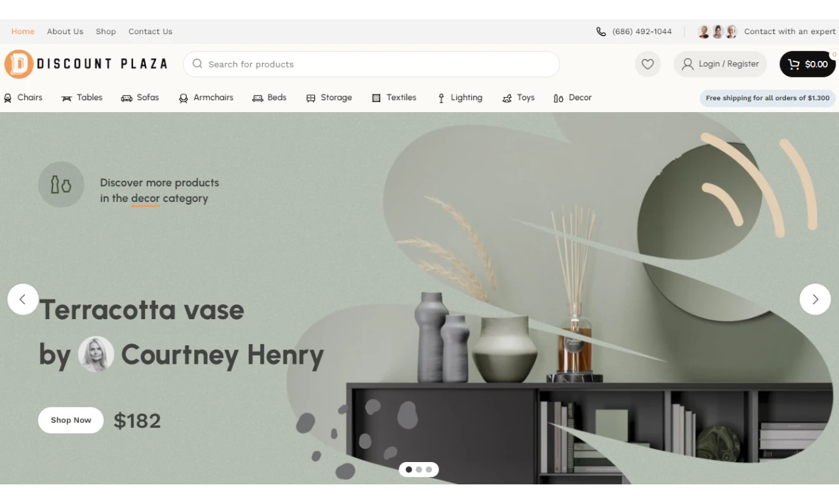Click the magnifier search icon
Screen dimensions: 839x504
tap(197, 64)
